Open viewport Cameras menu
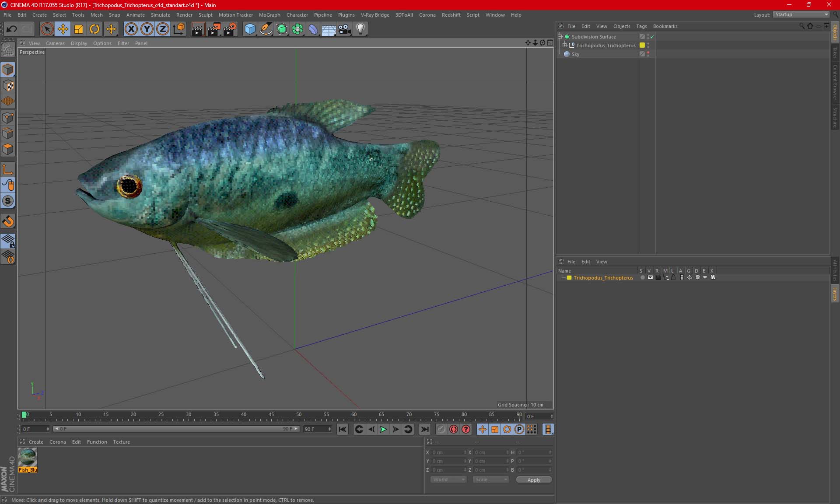 click(55, 43)
